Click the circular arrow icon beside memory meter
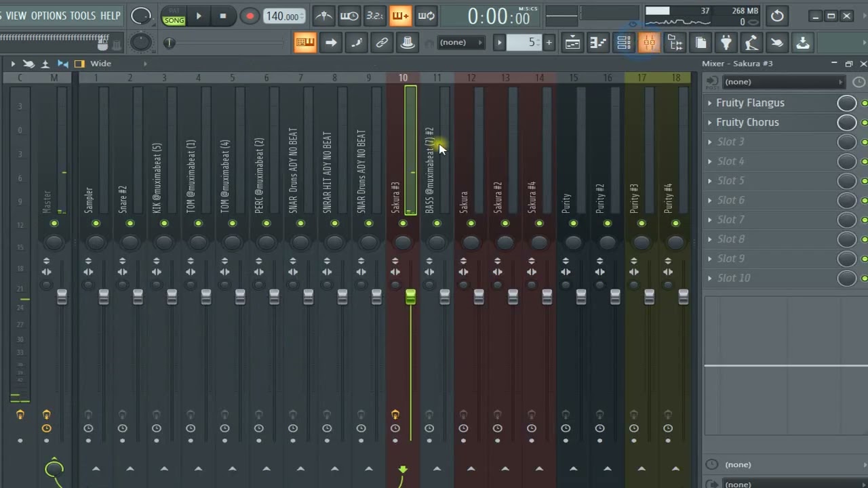The width and height of the screenshot is (868, 488). click(x=777, y=16)
